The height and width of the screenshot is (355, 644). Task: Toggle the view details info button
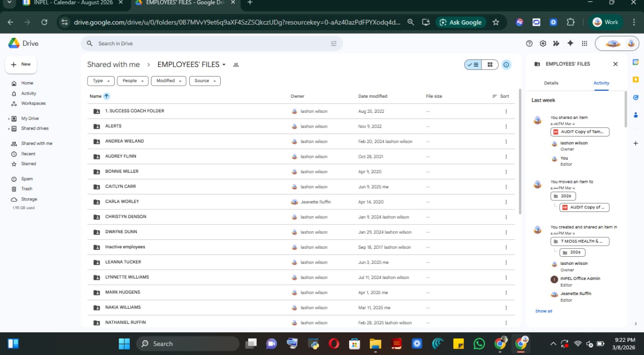click(x=506, y=64)
